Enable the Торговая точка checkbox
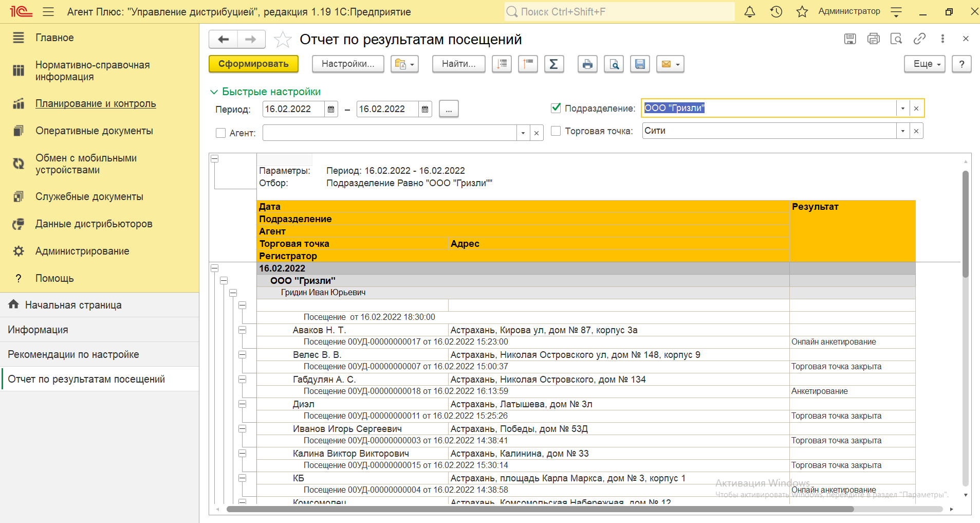Viewport: 980px width, 523px height. (x=556, y=131)
